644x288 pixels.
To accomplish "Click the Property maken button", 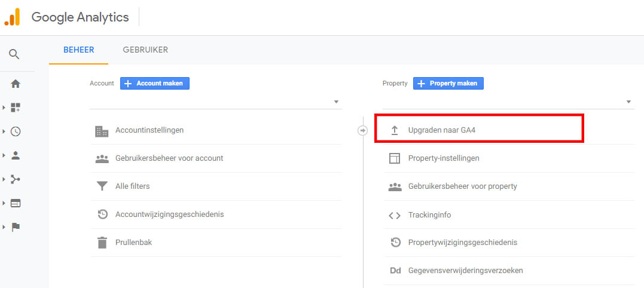I will (448, 84).
